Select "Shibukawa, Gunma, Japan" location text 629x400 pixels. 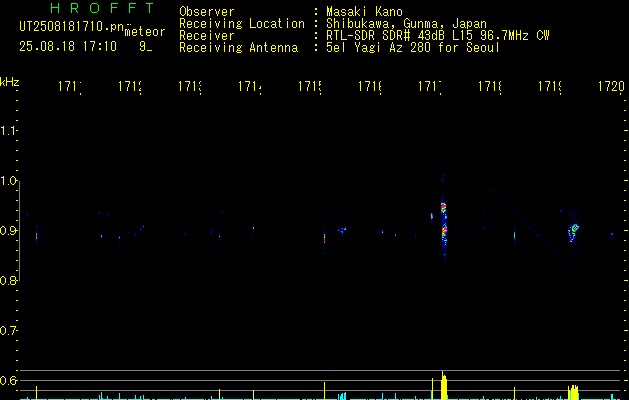point(406,24)
